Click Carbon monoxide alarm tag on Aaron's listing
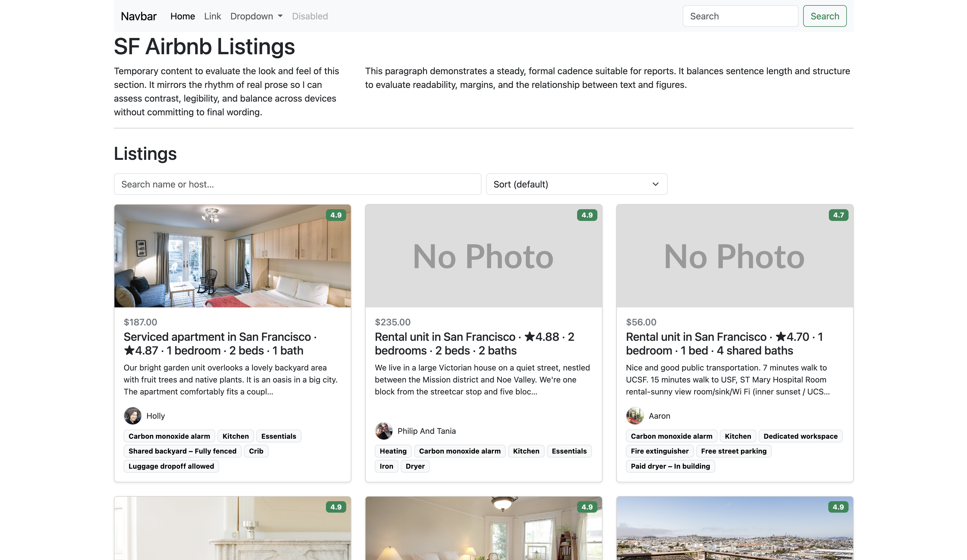 point(672,436)
